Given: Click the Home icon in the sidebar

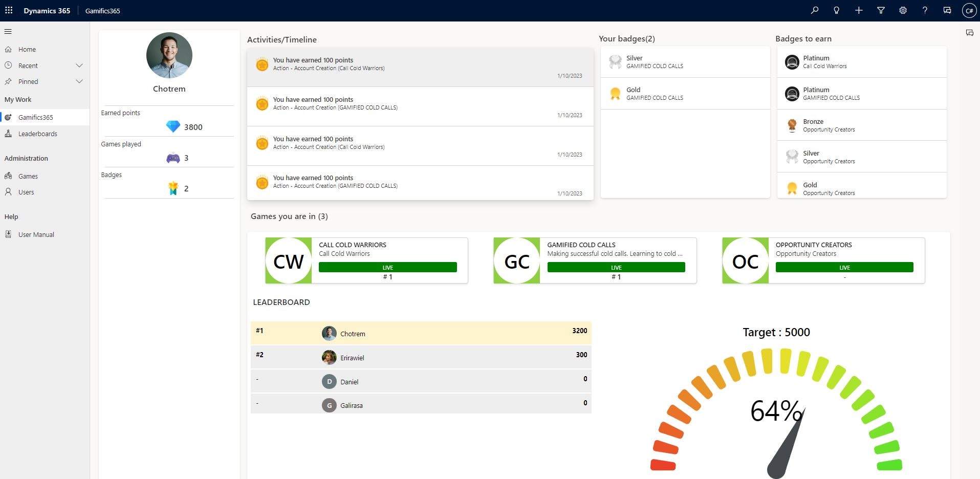Looking at the screenshot, I should click(x=8, y=50).
